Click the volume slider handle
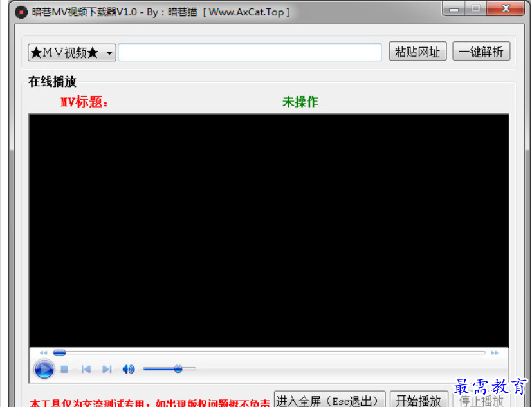 click(x=178, y=369)
